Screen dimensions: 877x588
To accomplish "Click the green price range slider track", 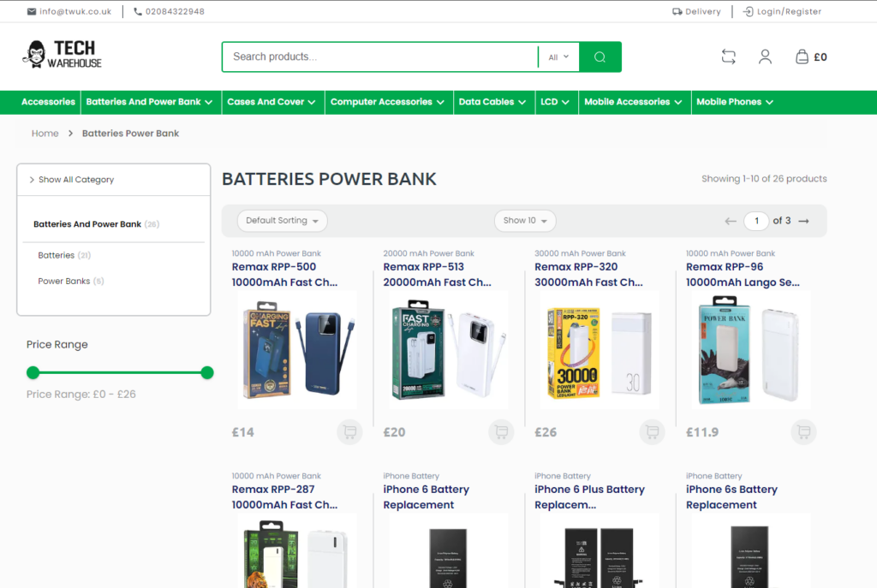I will [x=120, y=372].
